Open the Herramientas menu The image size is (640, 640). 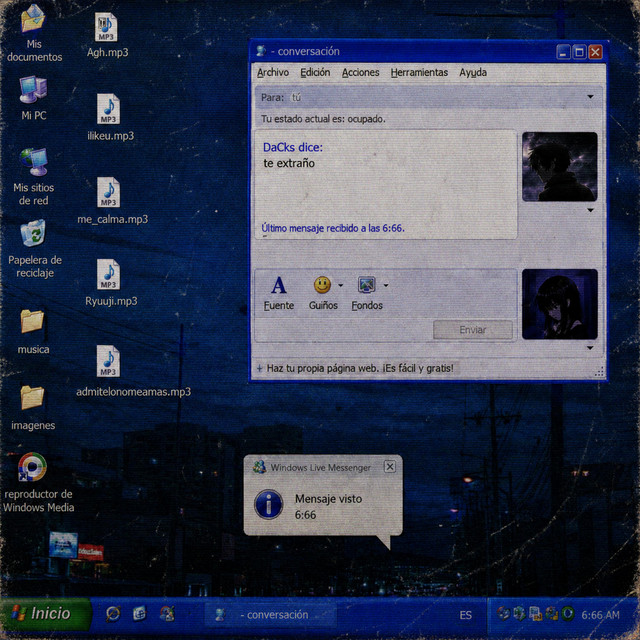[x=419, y=73]
